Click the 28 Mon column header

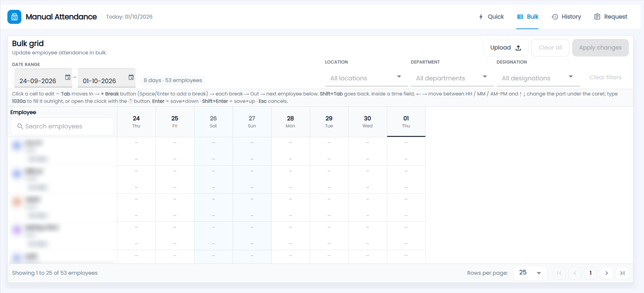(x=290, y=122)
